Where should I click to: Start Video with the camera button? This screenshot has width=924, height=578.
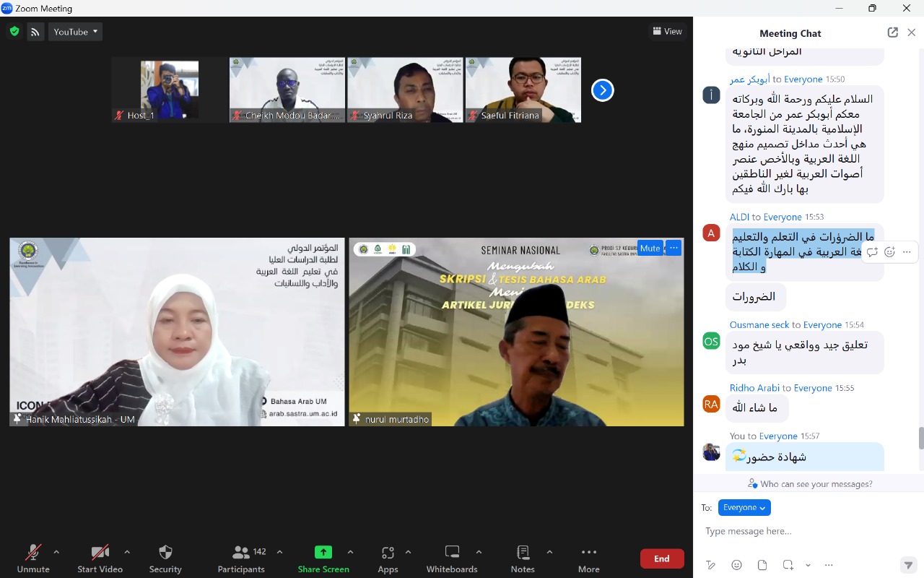100,558
